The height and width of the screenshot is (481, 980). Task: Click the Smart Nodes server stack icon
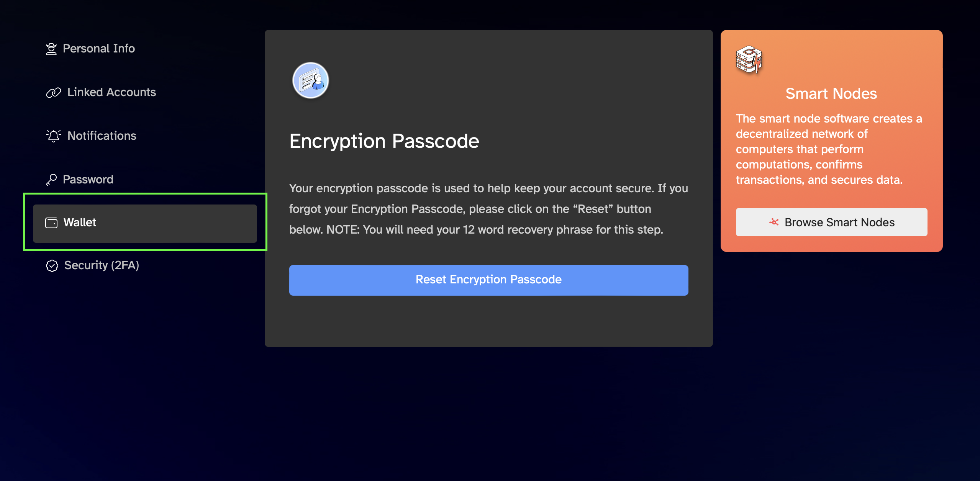click(749, 60)
